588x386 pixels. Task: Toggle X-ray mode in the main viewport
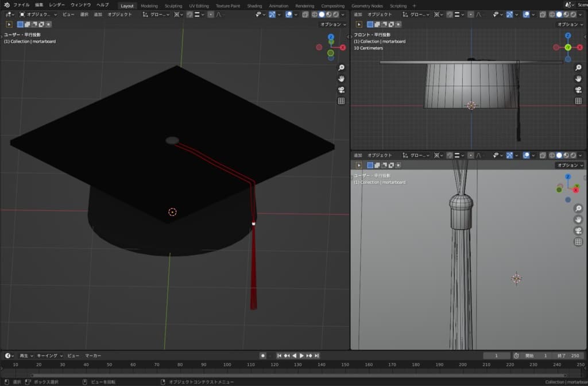(x=305, y=14)
